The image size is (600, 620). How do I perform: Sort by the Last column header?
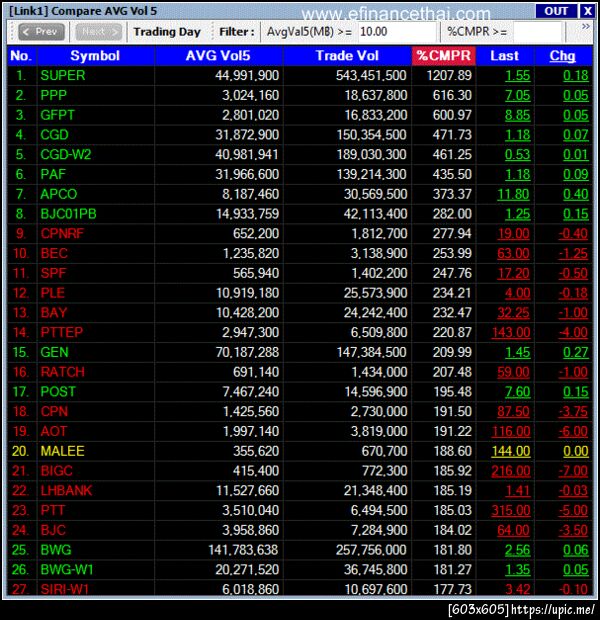[504, 56]
